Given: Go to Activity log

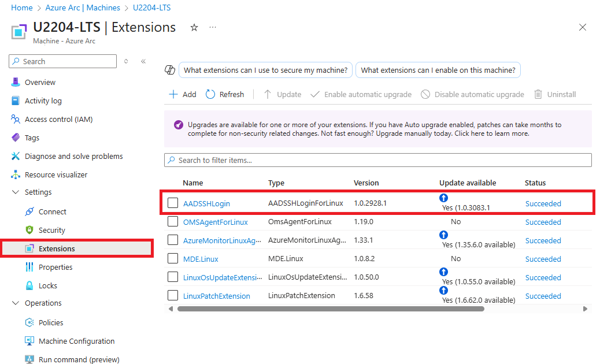Looking at the screenshot, I should coord(43,101).
